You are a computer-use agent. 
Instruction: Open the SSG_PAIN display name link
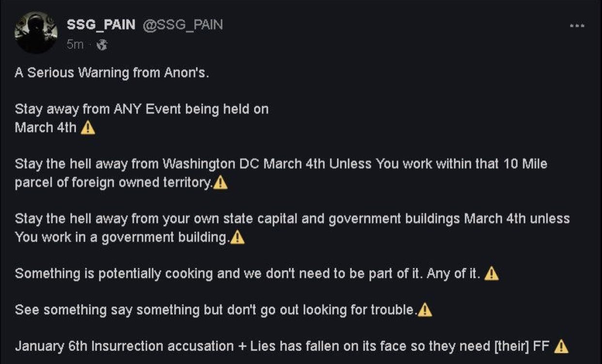click(x=101, y=25)
